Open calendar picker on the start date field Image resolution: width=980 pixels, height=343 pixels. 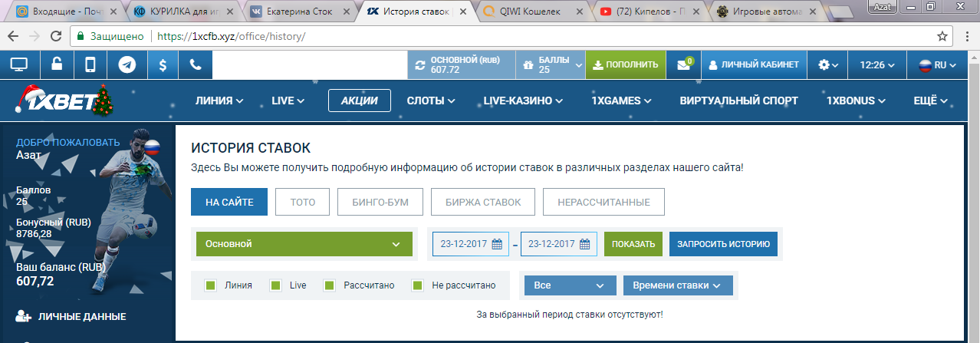497,244
